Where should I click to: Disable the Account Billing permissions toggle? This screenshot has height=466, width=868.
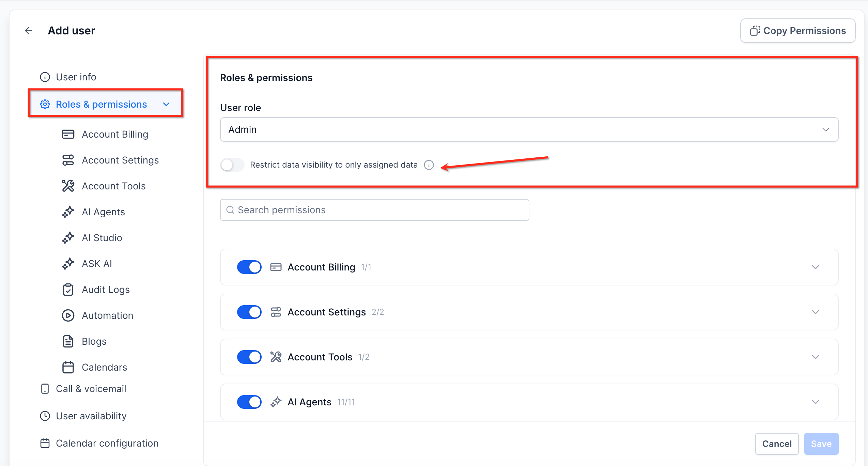[249, 267]
